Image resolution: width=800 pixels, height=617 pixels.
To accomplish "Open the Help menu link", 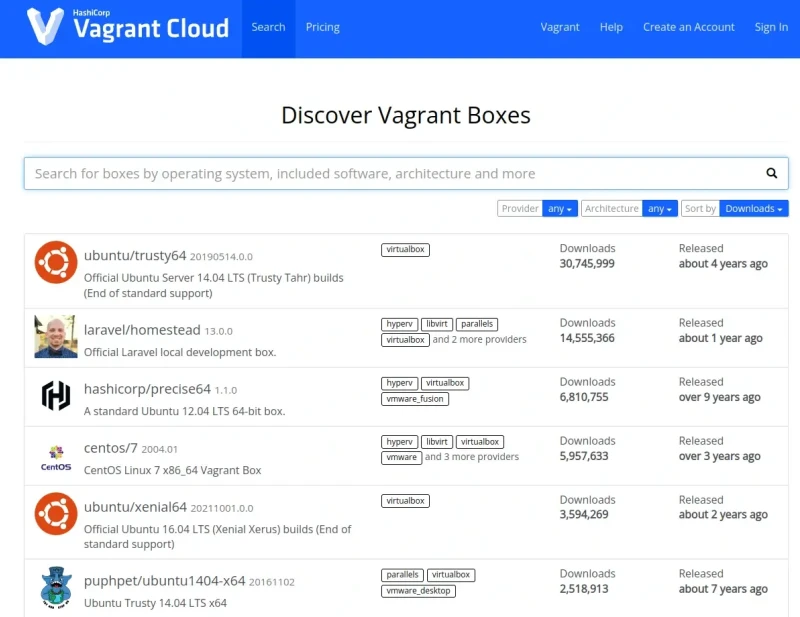I will tap(611, 27).
